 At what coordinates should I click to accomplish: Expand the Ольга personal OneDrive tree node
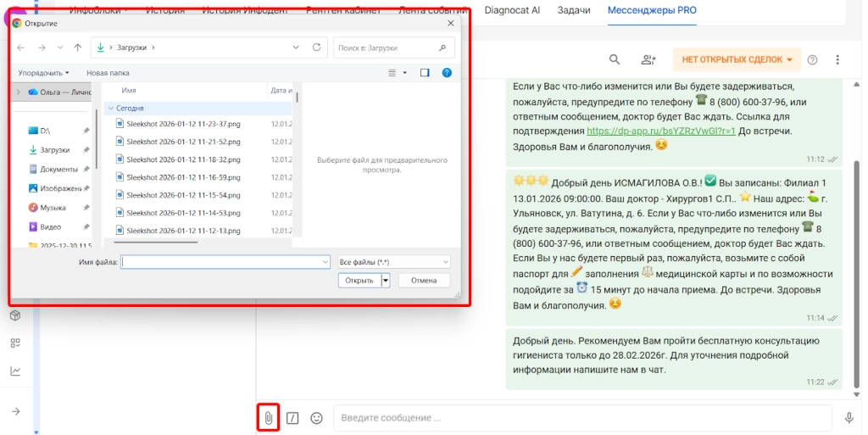[19, 92]
